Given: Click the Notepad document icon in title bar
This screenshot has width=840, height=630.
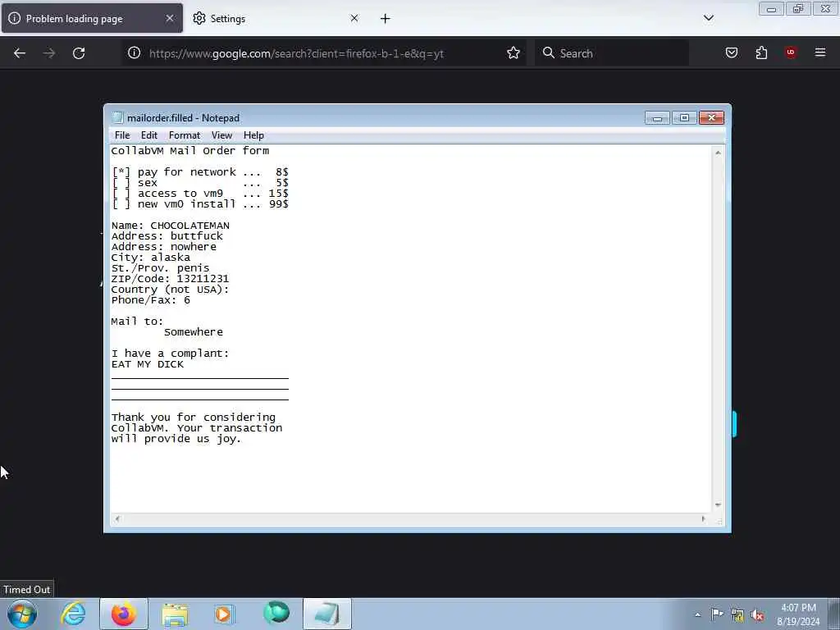Looking at the screenshot, I should click(117, 118).
